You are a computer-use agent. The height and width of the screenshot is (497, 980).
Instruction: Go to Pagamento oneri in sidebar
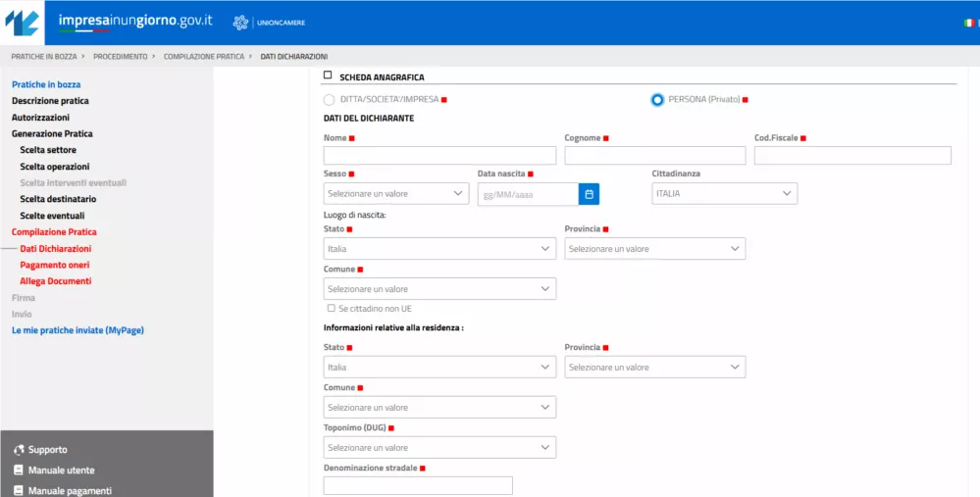point(55,265)
